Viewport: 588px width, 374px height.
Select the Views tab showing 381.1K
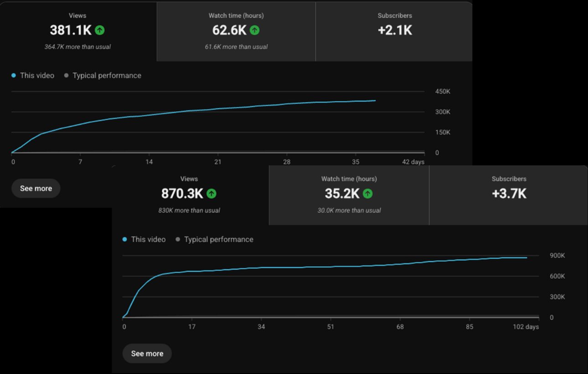[78, 31]
